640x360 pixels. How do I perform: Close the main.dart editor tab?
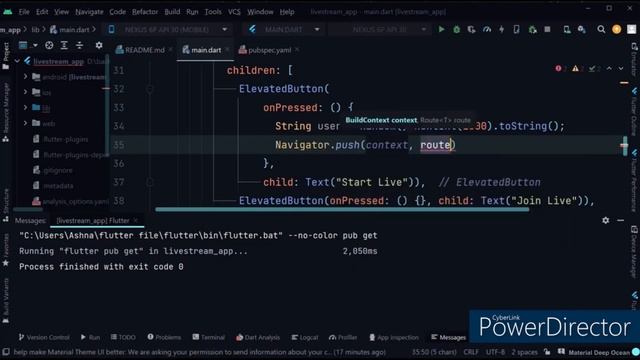[227, 50]
